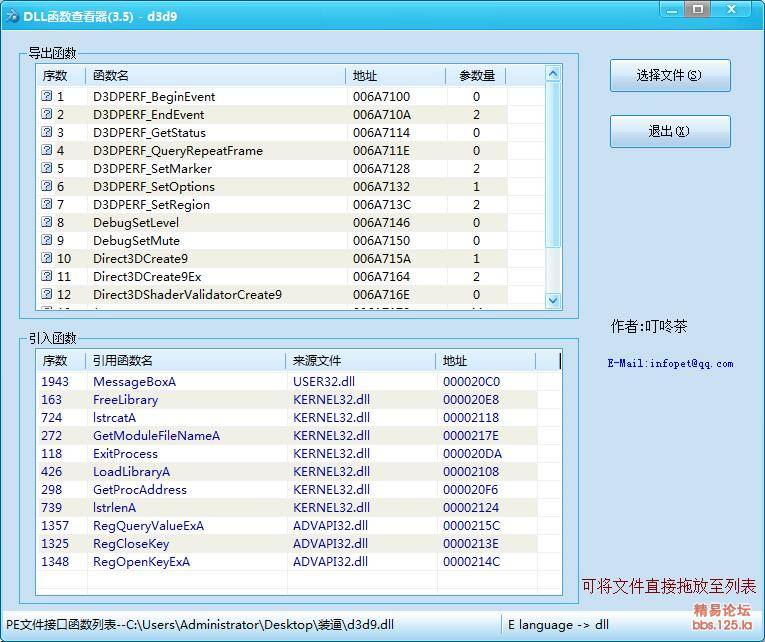Click the icon beside Direct3DShaderValidatorCreate9 row 12

click(x=47, y=294)
